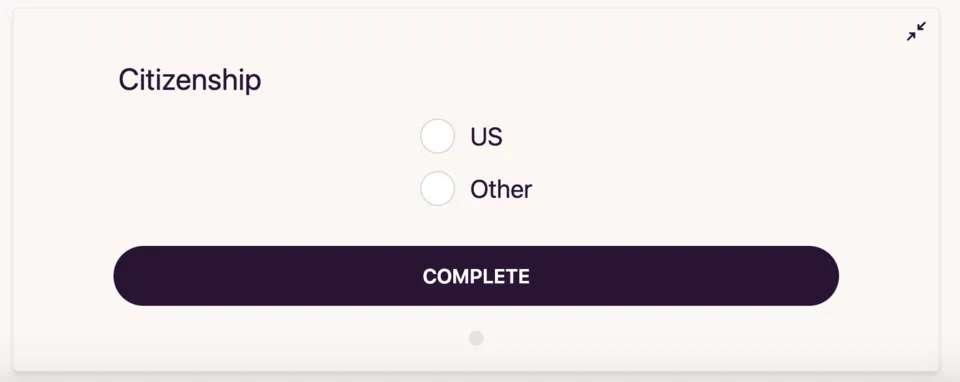The image size is (960, 382).
Task: Select the Other citizenship radio button
Action: 437,189
